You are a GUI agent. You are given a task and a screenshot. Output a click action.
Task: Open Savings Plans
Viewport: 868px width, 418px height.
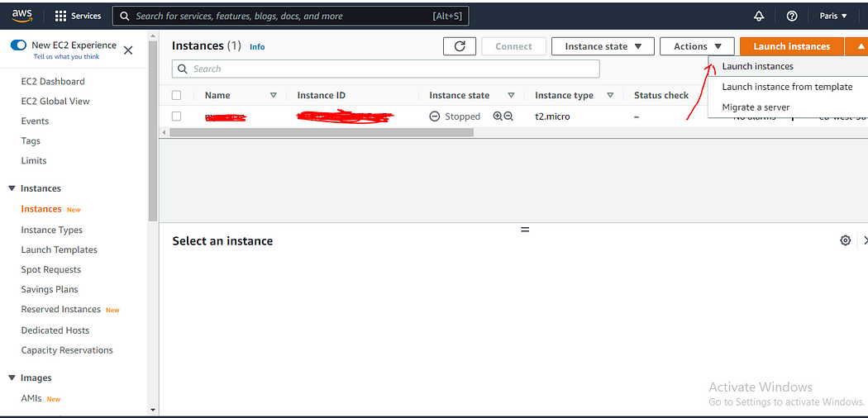pyautogui.click(x=50, y=290)
